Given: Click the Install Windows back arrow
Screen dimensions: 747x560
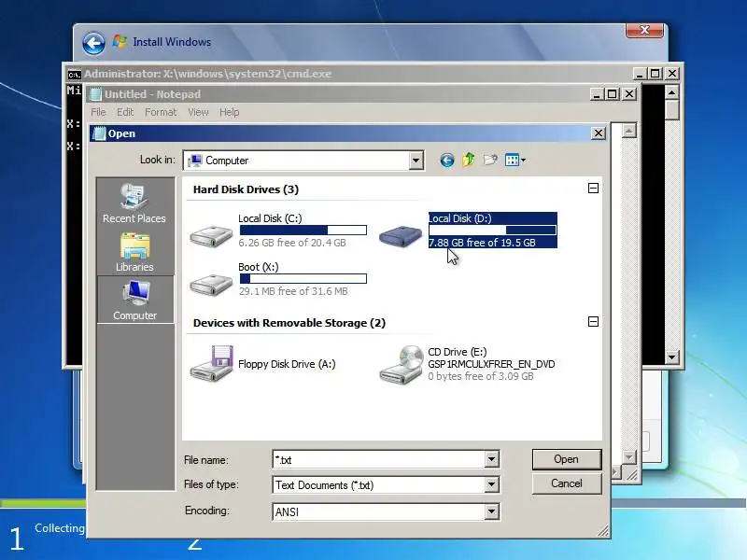Looking at the screenshot, I should coord(94,43).
